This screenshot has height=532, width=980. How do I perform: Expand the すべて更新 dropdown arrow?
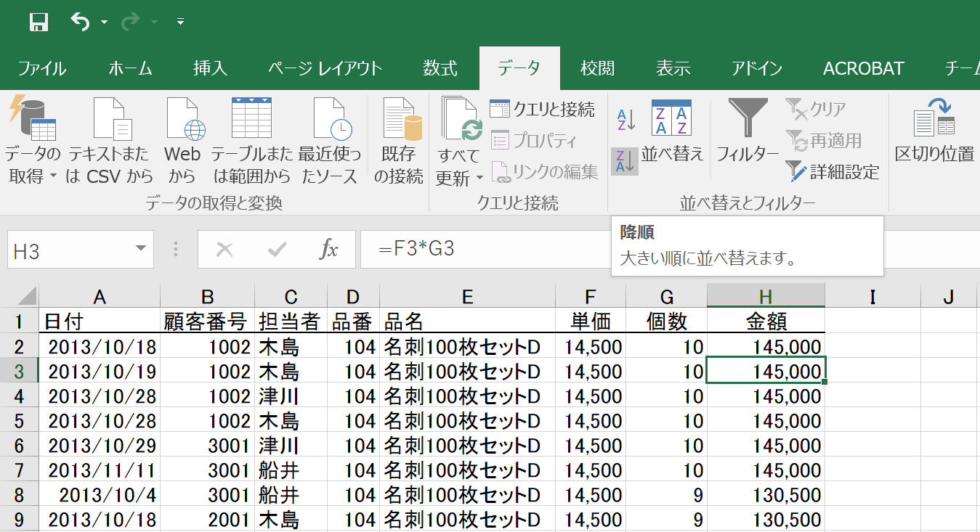[x=479, y=178]
